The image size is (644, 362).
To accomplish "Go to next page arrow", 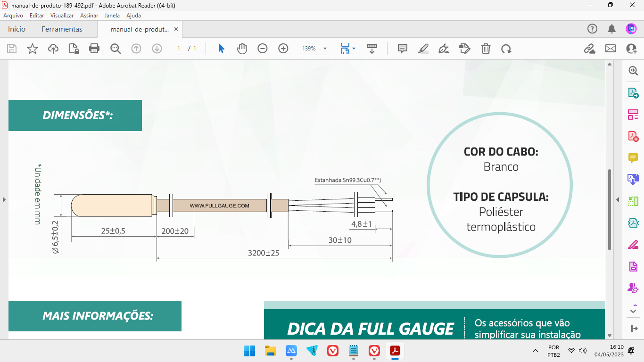I will [157, 49].
